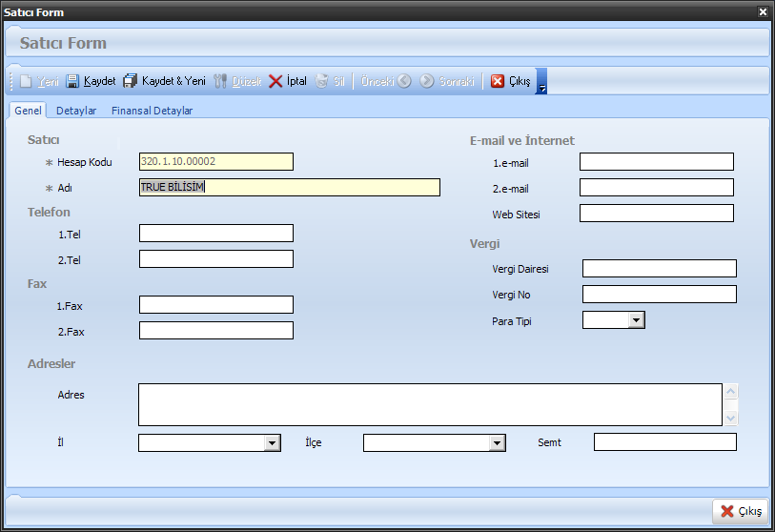Open the Para Tipi dropdown
The height and width of the screenshot is (532, 775).
(x=637, y=320)
